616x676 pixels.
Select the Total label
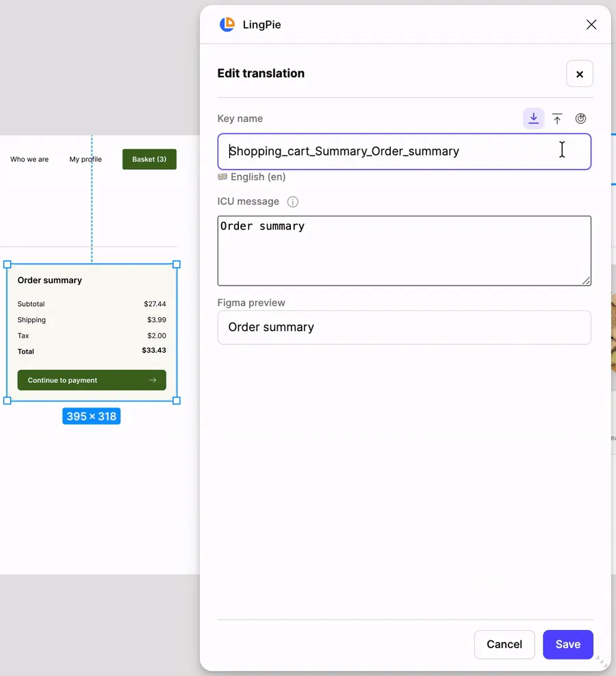tap(26, 351)
